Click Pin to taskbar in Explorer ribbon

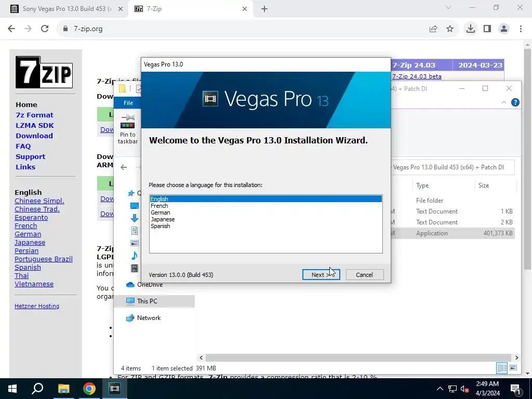(x=128, y=129)
